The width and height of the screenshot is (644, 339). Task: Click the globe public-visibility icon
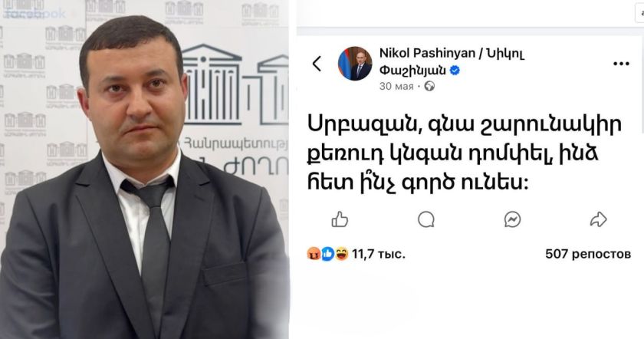click(429, 87)
